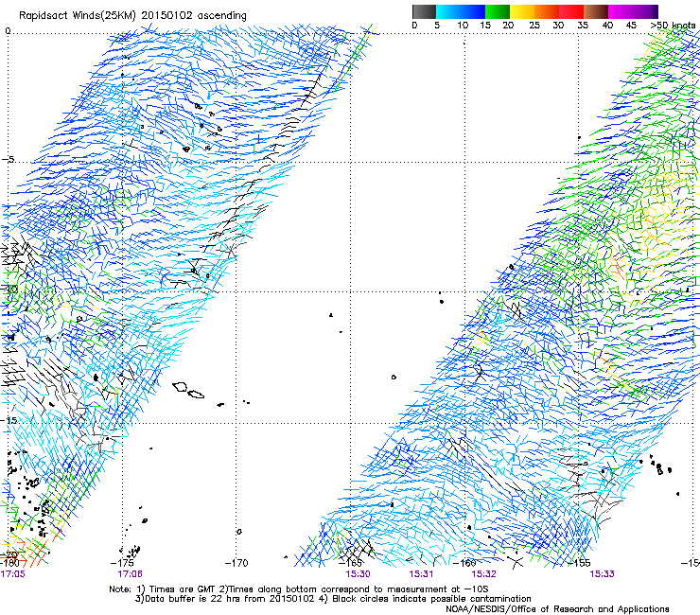Click the purple time label '15:32'
Screen dimensions: 700x615
click(x=484, y=574)
